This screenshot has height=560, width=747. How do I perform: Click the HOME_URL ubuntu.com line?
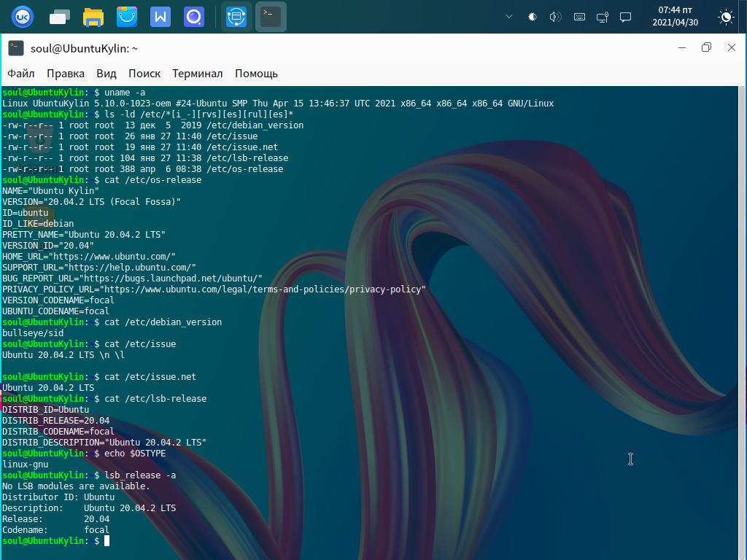(x=89, y=257)
